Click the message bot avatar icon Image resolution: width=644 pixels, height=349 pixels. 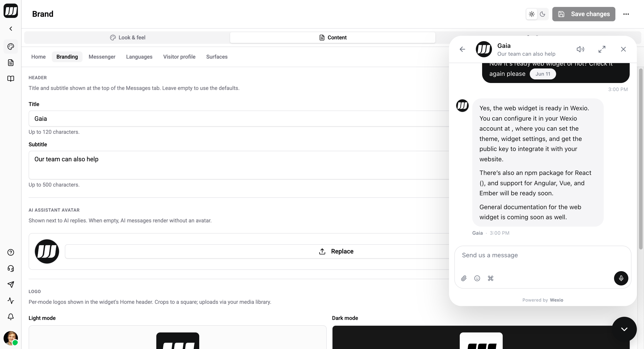[462, 106]
